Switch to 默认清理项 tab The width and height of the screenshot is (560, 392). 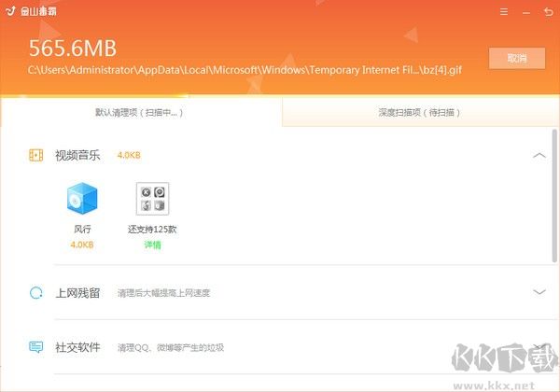pos(141,112)
